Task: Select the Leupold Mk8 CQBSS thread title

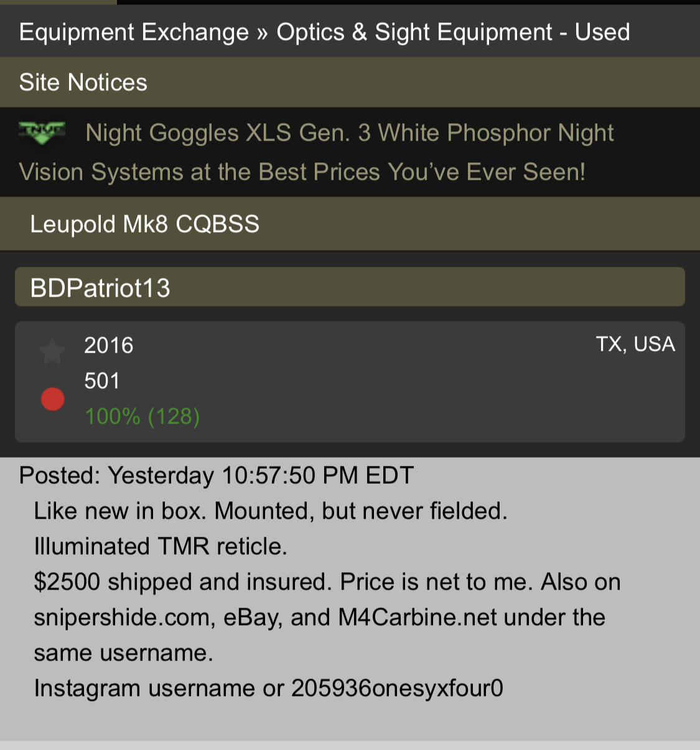Action: (144, 225)
